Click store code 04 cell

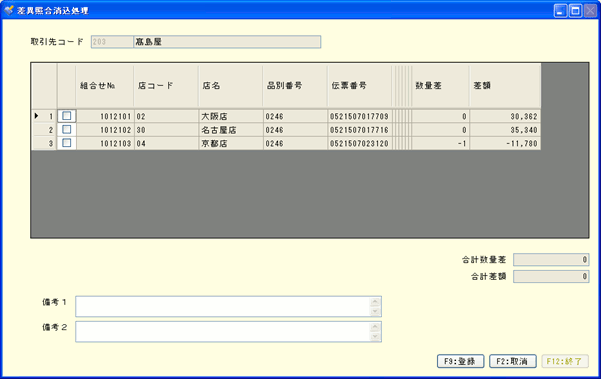click(166, 143)
